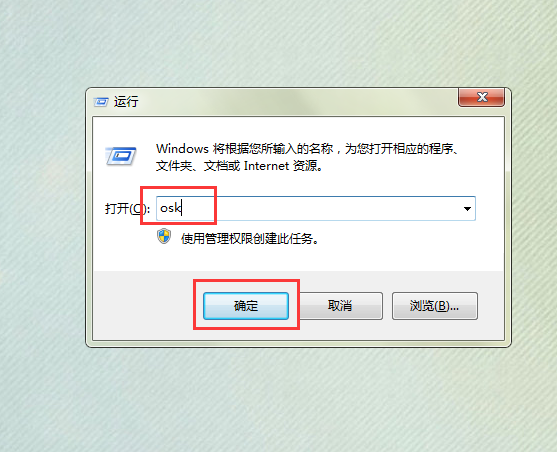The height and width of the screenshot is (452, 557).
Task: Click the small Run icon in title bar
Action: pos(101,102)
